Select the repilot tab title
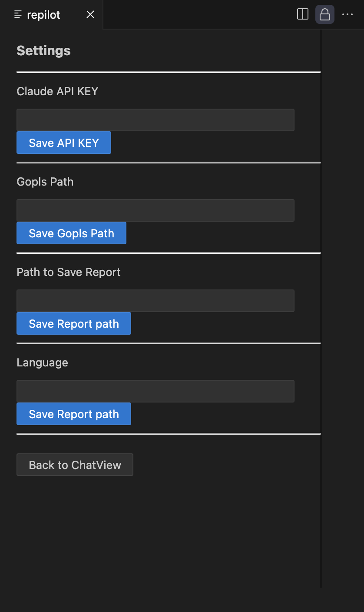 tap(43, 15)
